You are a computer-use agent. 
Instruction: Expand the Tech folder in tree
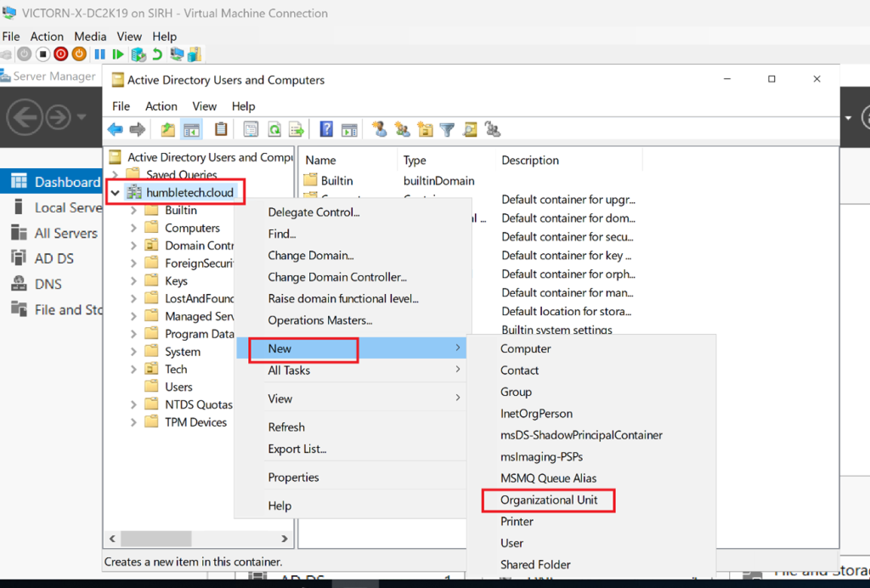pos(133,370)
